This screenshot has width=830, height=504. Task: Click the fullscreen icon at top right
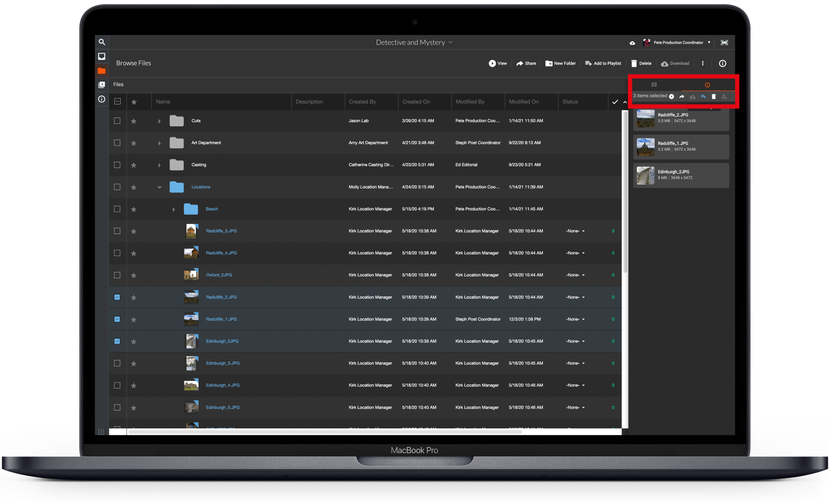[724, 43]
